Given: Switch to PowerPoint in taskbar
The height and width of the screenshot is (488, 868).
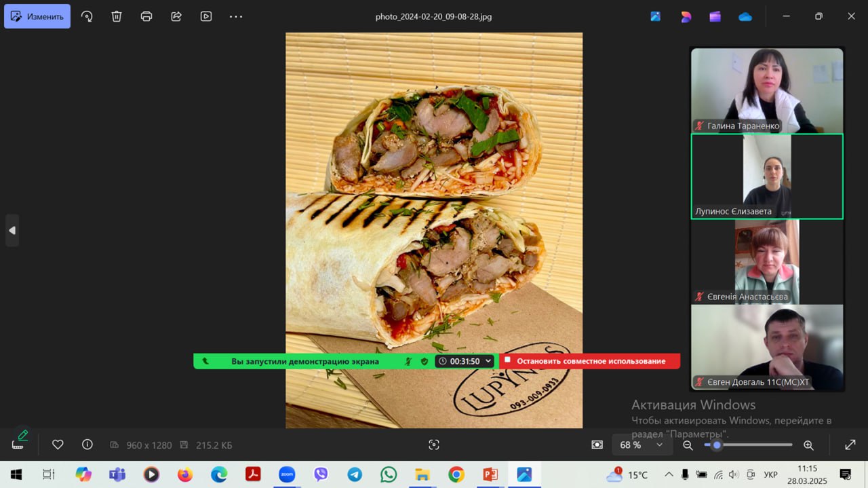Looking at the screenshot, I should click(x=490, y=474).
